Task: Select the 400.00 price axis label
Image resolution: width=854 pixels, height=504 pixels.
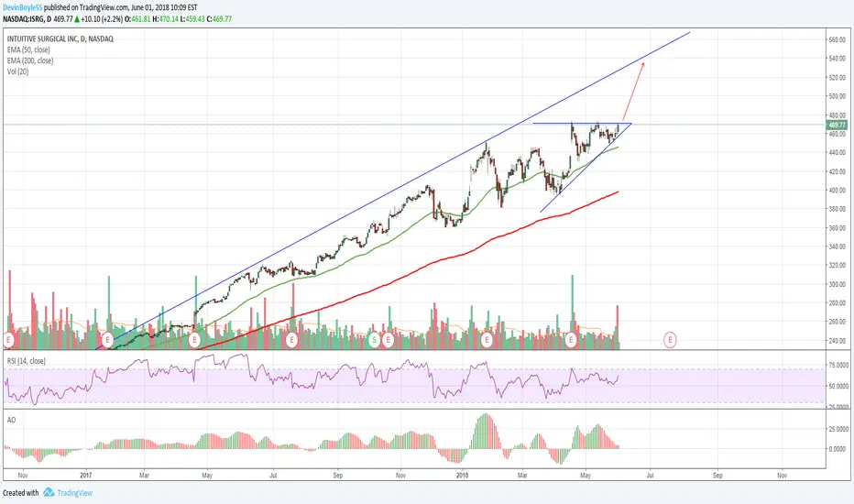Action: [838, 191]
